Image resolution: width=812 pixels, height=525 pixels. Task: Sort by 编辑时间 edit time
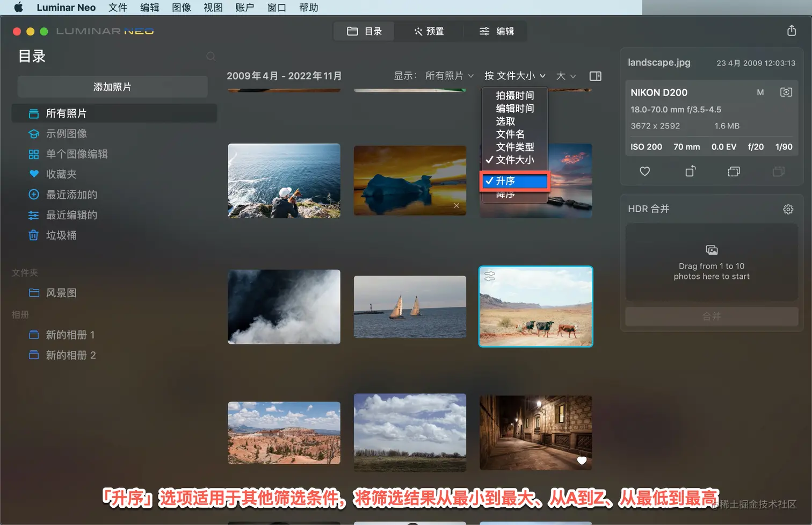(x=514, y=109)
